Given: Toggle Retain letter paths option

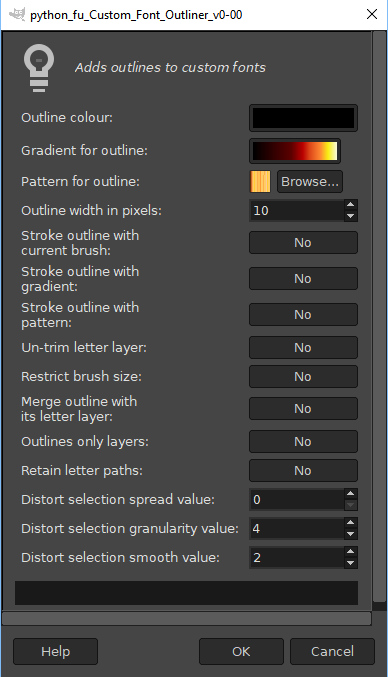Looking at the screenshot, I should coord(303,471).
